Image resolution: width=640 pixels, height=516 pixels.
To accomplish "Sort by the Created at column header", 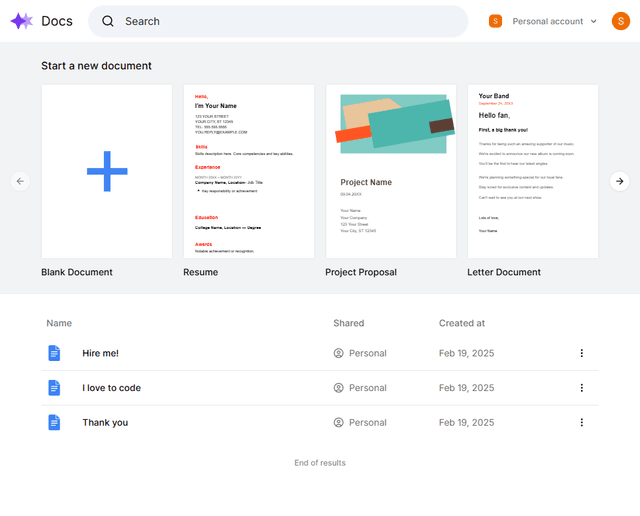I will pos(462,323).
